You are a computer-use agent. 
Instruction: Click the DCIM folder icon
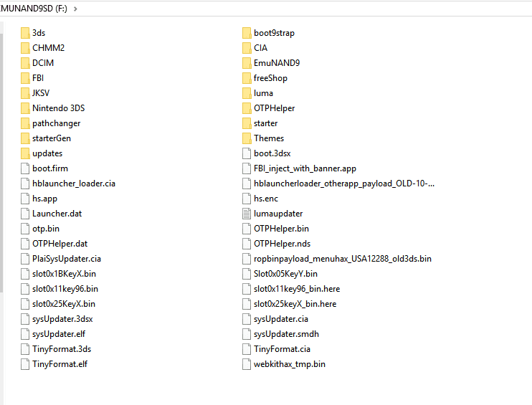tap(25, 63)
